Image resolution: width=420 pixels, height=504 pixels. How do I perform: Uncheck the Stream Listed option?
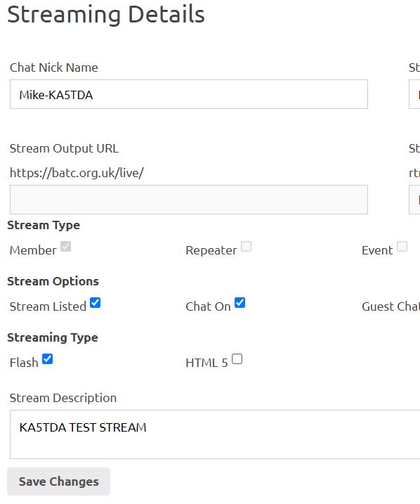pyautogui.click(x=95, y=303)
